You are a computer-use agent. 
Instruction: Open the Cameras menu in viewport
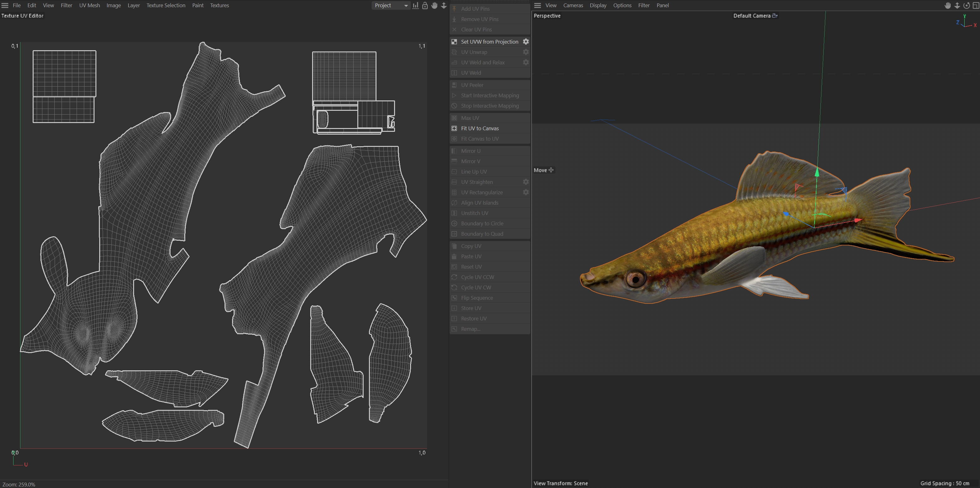(x=573, y=5)
